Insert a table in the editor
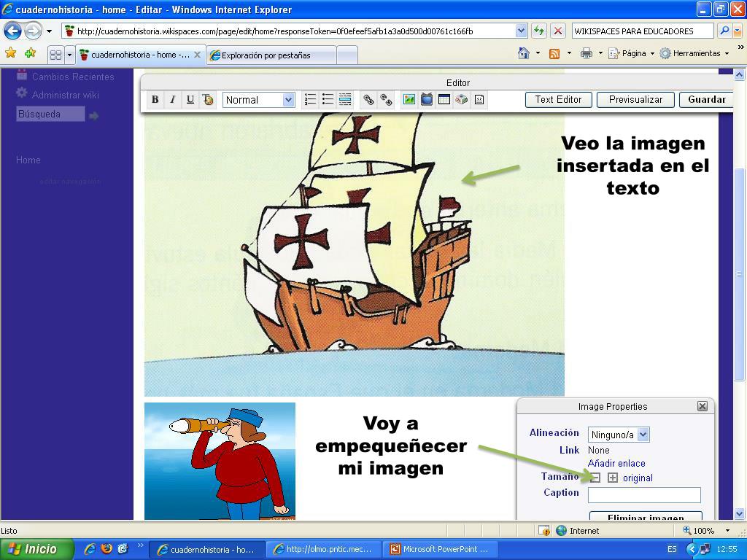Screen dimensions: 747x560 pyautogui.click(x=444, y=99)
